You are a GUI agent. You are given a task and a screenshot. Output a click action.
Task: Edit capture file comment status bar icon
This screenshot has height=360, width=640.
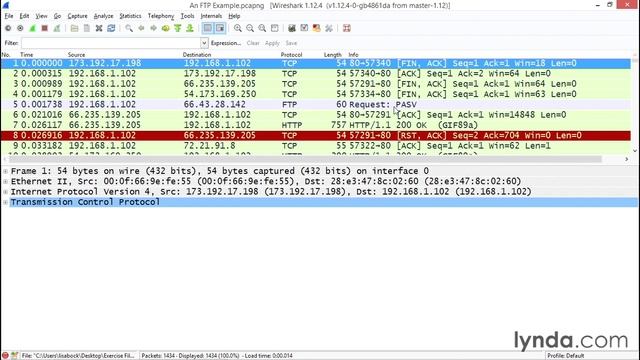[x=15, y=356]
